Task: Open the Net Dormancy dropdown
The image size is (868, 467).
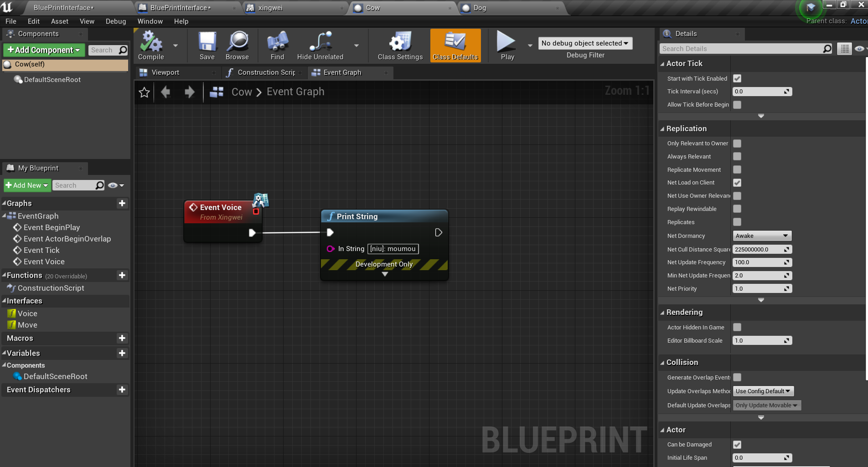Action: 762,236
